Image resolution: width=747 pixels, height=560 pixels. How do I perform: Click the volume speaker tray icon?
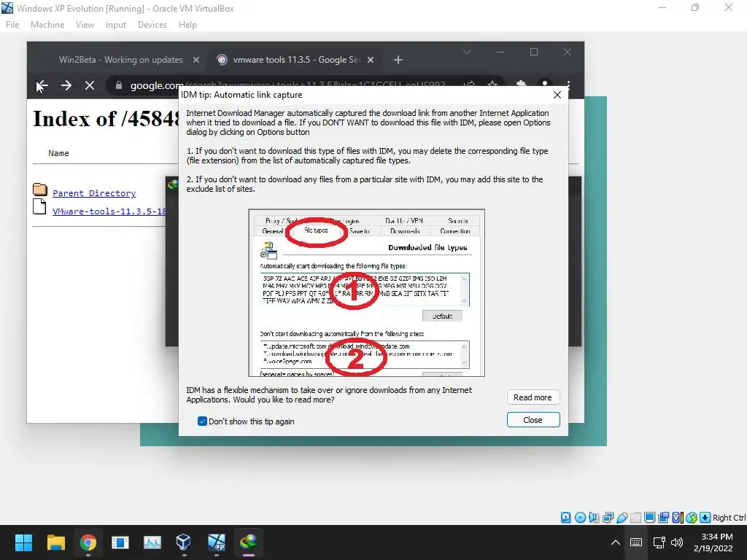(676, 542)
